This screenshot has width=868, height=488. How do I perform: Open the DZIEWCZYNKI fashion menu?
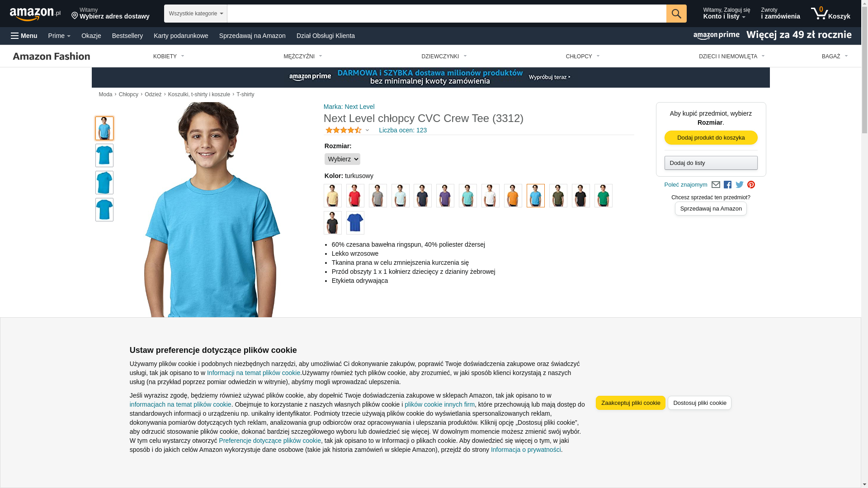click(444, 56)
